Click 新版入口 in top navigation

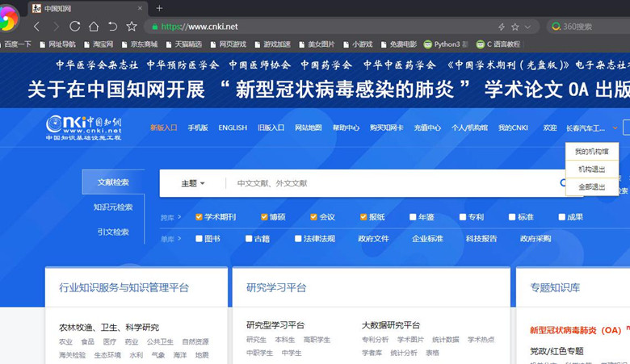pos(163,128)
